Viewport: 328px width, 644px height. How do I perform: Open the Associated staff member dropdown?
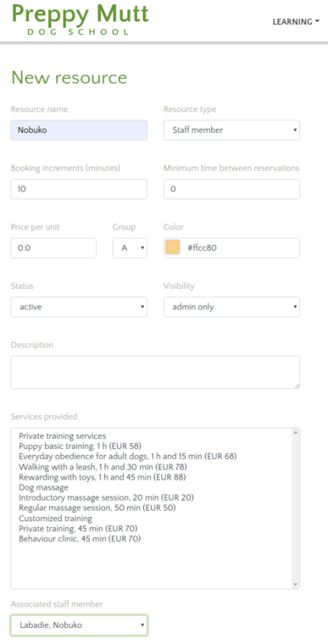click(x=79, y=625)
